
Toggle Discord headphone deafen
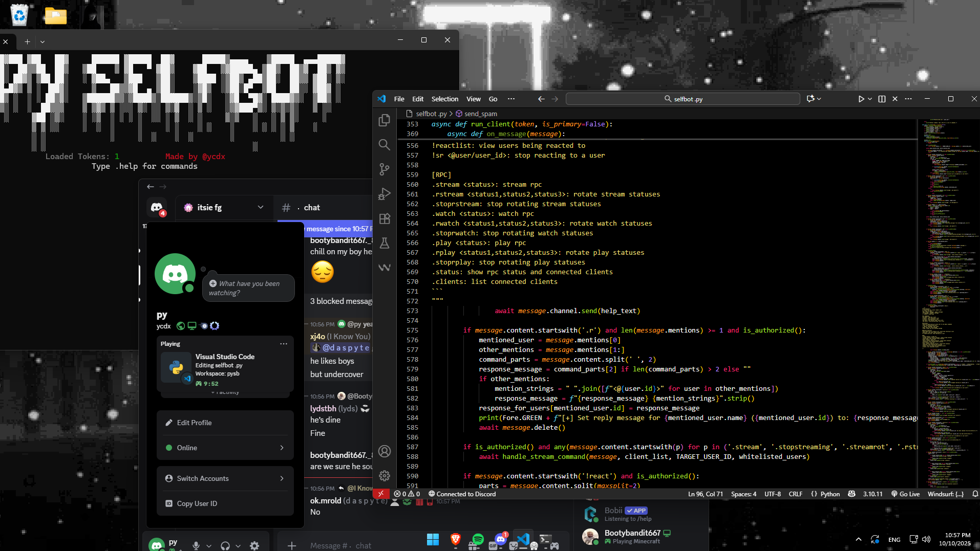pyautogui.click(x=225, y=546)
